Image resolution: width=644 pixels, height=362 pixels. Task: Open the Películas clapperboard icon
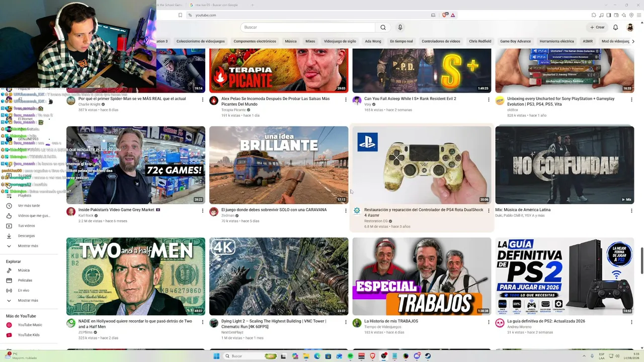pyautogui.click(x=9, y=281)
